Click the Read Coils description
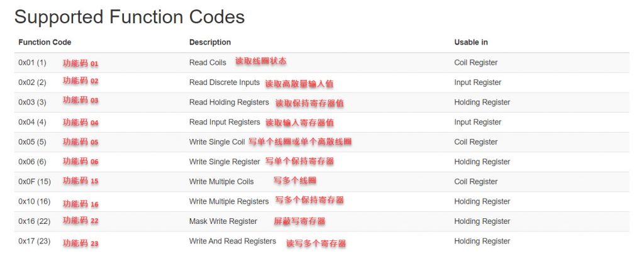The height and width of the screenshot is (261, 644). 208,62
